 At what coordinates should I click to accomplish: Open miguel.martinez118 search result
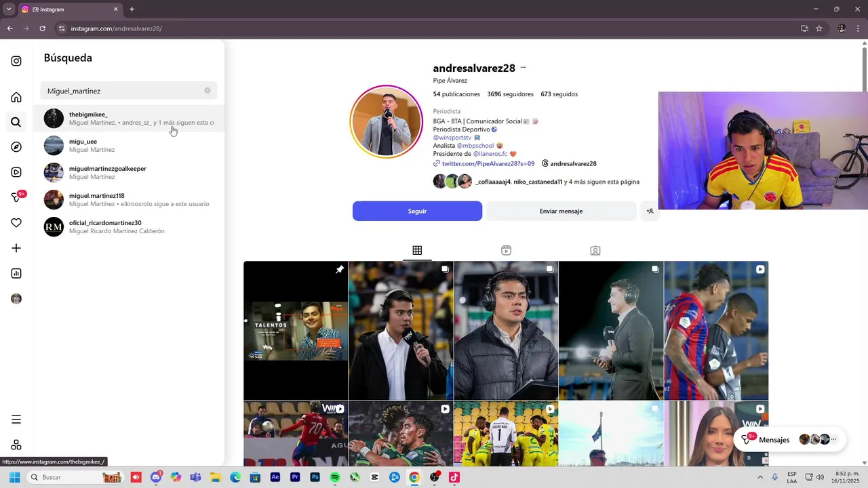pos(129,199)
